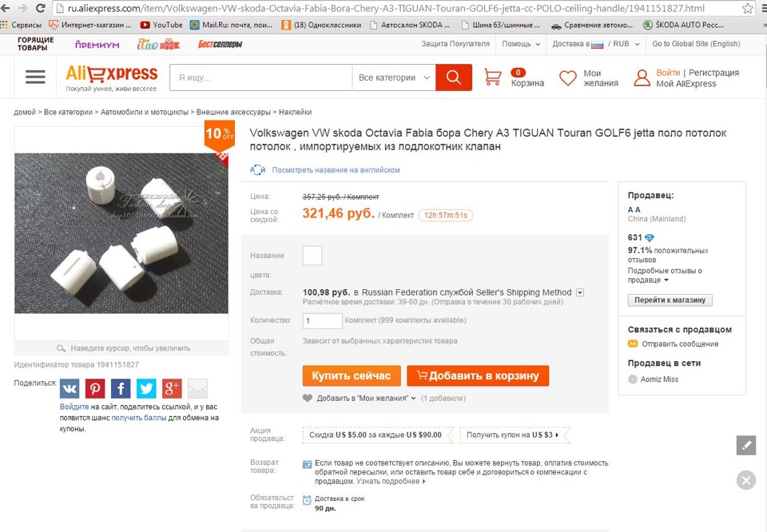Open the 'Бестселлеры' top menu item
This screenshot has width=767, height=532.
[x=220, y=44]
